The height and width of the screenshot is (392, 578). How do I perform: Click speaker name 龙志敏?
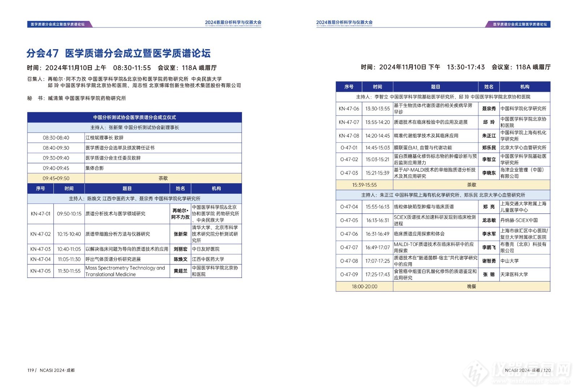[x=489, y=220]
